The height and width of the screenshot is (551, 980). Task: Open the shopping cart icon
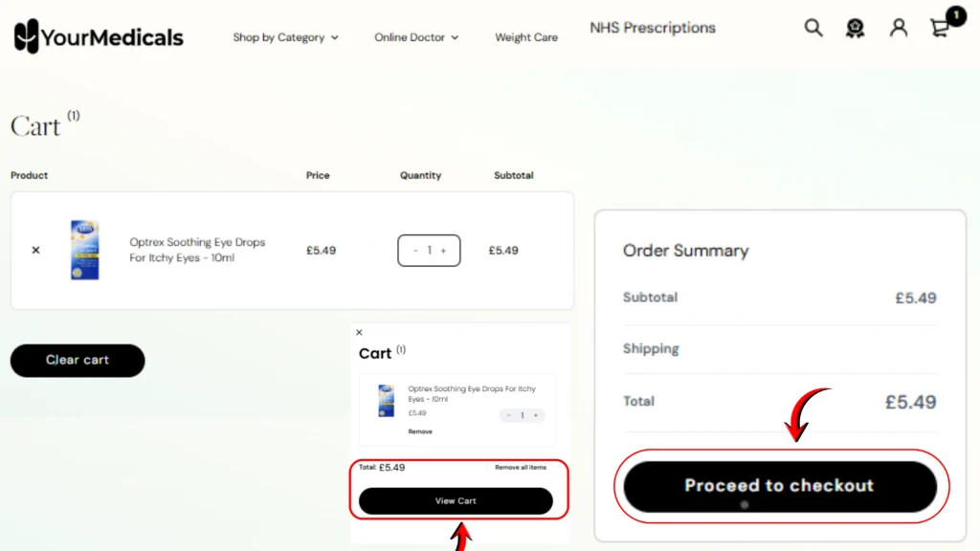pos(941,29)
